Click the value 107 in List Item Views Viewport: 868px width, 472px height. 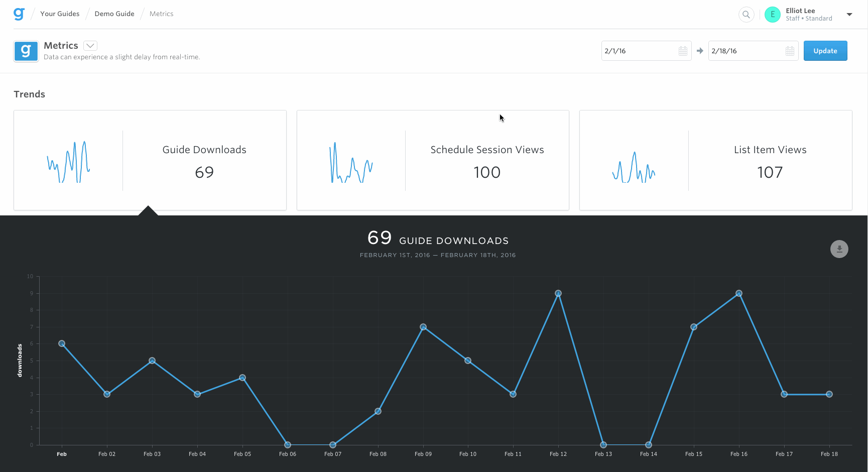point(770,173)
